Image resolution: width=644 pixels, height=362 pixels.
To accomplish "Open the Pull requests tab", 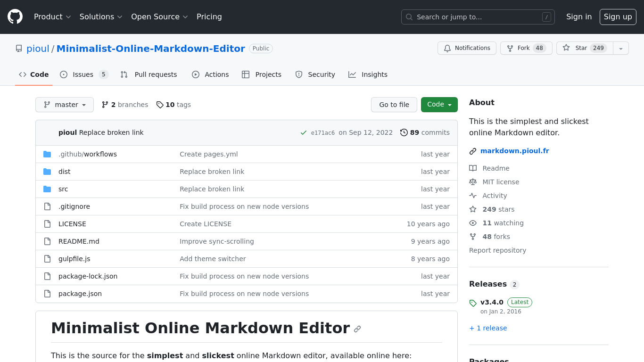I will click(149, 74).
